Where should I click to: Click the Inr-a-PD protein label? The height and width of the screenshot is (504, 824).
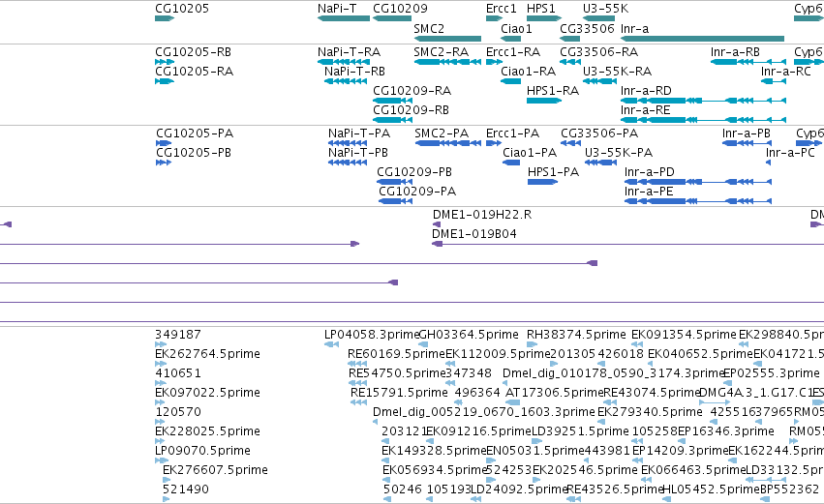click(x=650, y=171)
